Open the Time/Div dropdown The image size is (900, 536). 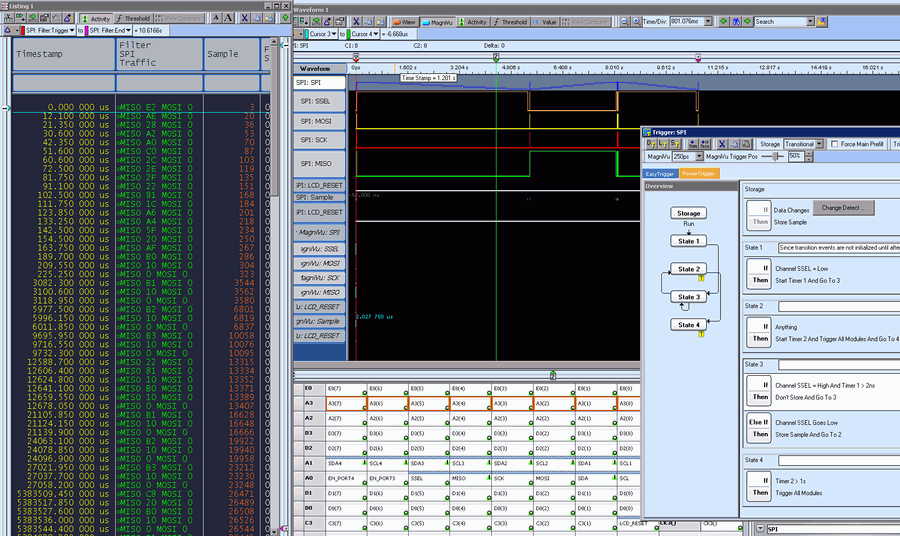coord(708,22)
